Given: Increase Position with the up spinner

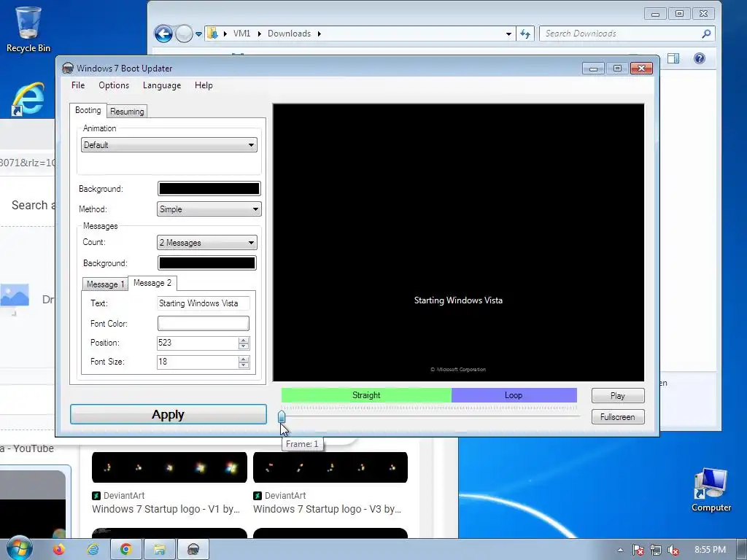Looking at the screenshot, I should pyautogui.click(x=244, y=340).
